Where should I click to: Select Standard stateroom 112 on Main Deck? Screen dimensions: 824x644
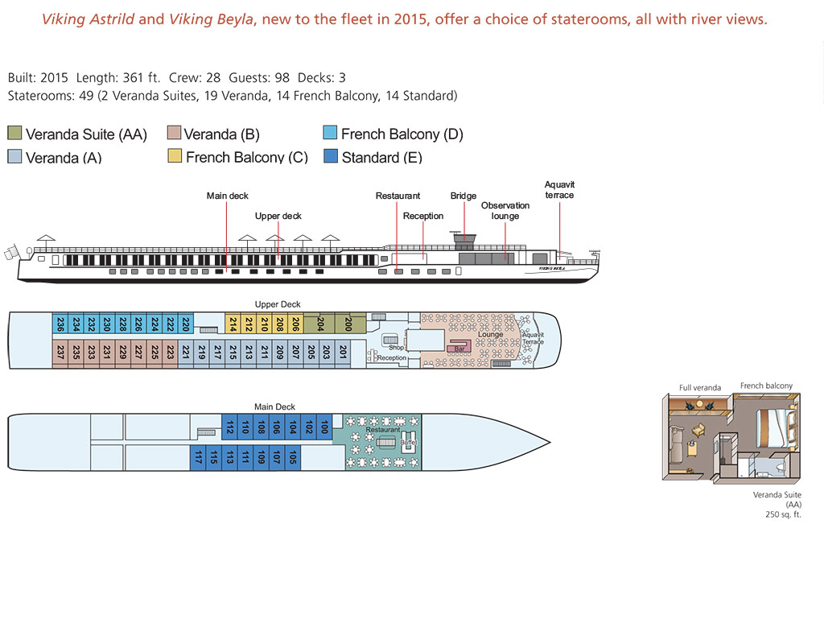click(x=229, y=427)
